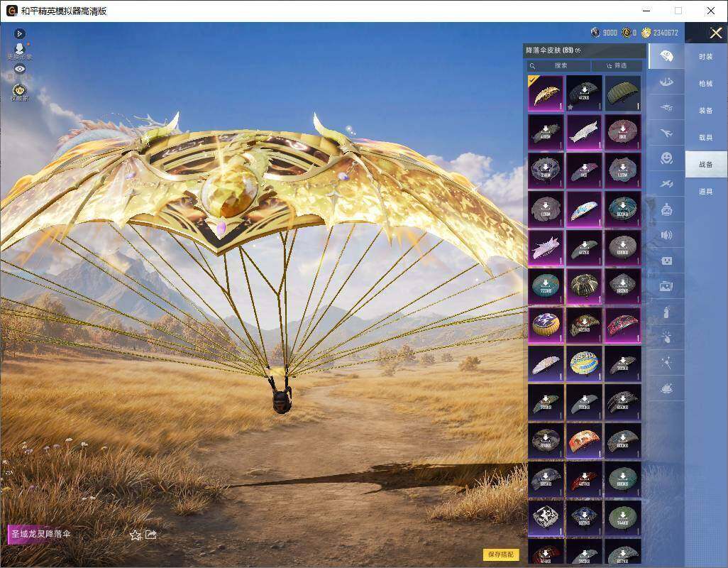Open the picture gallery category icon

click(x=667, y=286)
